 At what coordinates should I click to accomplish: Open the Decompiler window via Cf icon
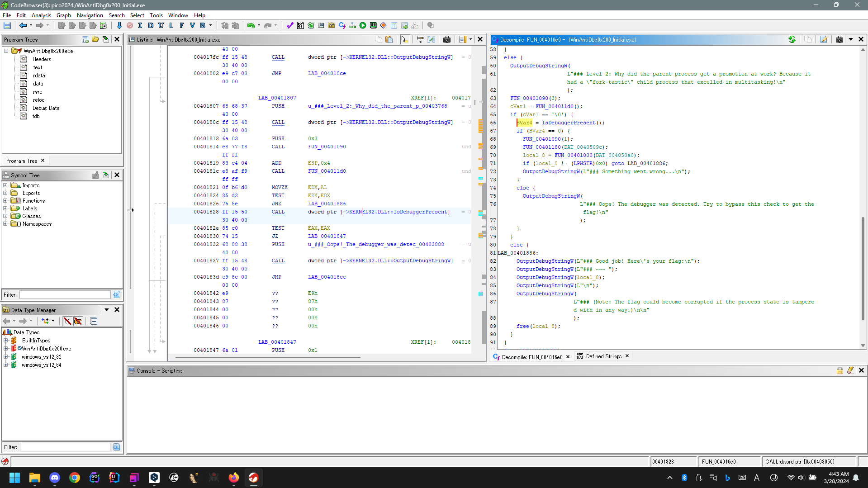point(342,25)
